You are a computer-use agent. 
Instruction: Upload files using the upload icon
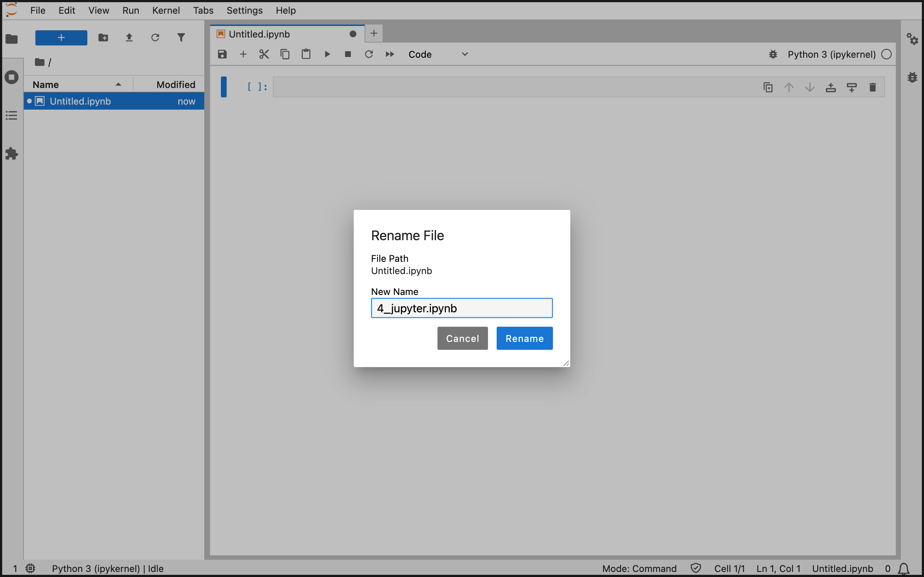[x=129, y=38]
